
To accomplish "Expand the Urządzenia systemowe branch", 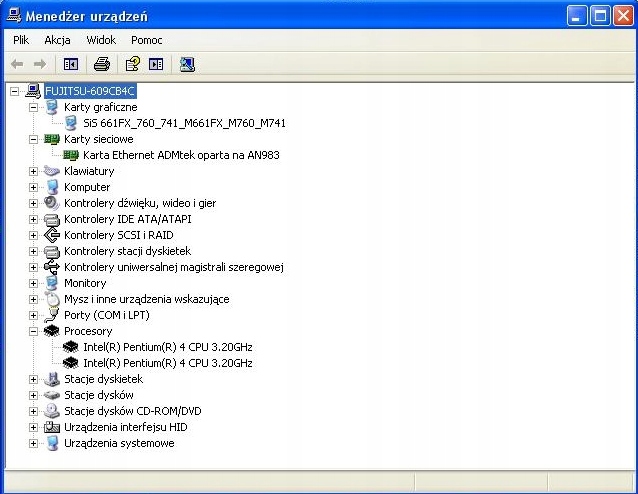I will click(x=33, y=444).
